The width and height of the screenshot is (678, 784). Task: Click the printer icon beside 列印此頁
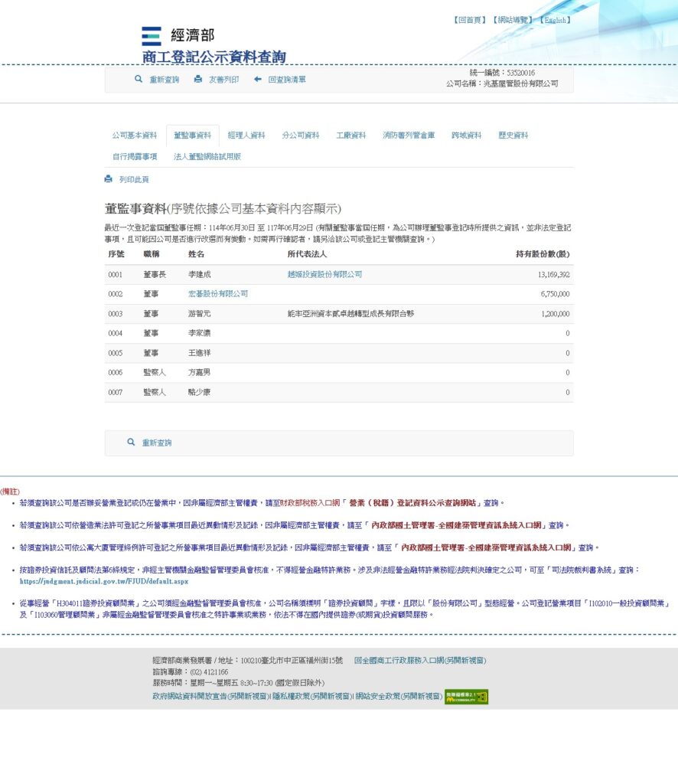pos(109,179)
